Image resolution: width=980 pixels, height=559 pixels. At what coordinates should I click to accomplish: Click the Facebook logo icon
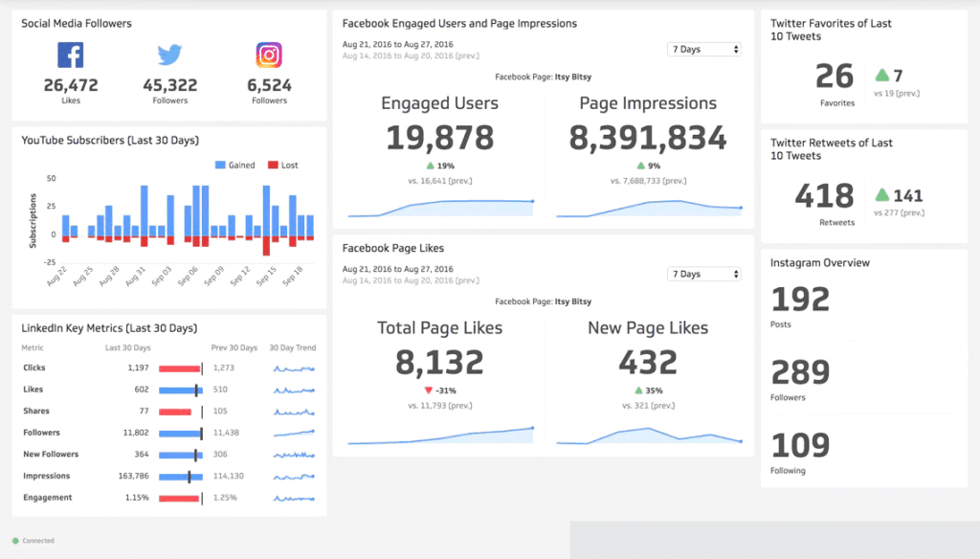(70, 56)
